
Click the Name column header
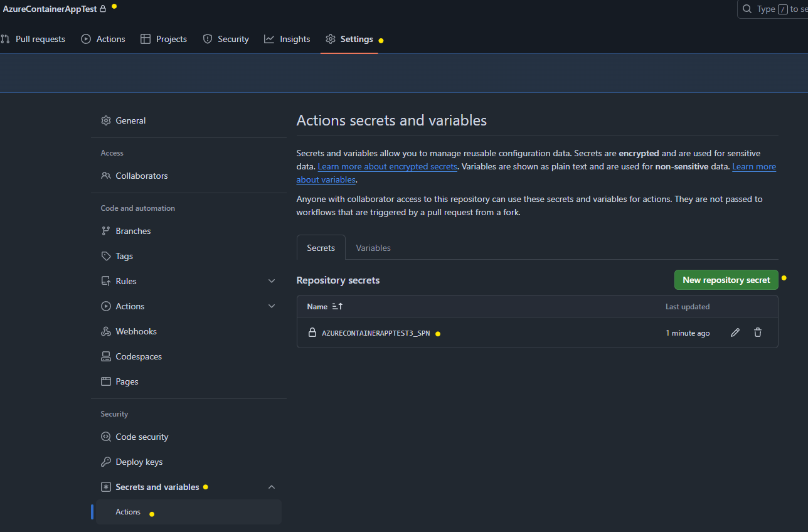(317, 307)
